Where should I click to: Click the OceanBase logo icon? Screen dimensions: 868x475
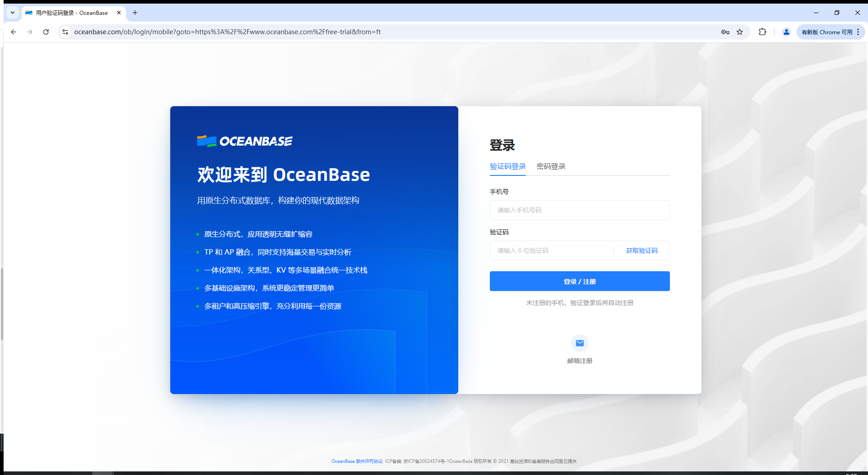(207, 140)
